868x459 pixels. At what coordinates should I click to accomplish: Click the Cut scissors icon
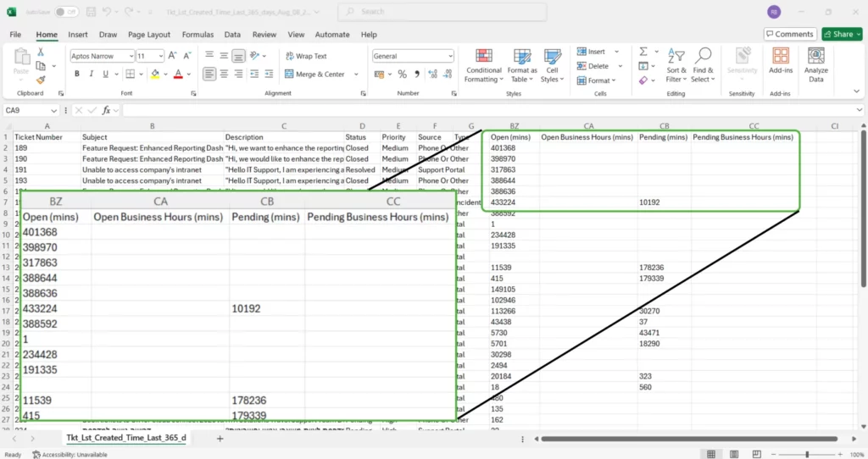(x=41, y=52)
